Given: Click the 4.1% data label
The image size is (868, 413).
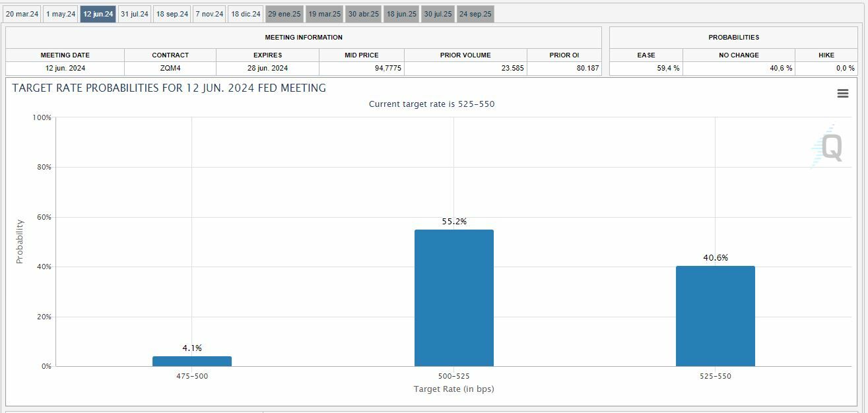Looking at the screenshot, I should tap(192, 348).
